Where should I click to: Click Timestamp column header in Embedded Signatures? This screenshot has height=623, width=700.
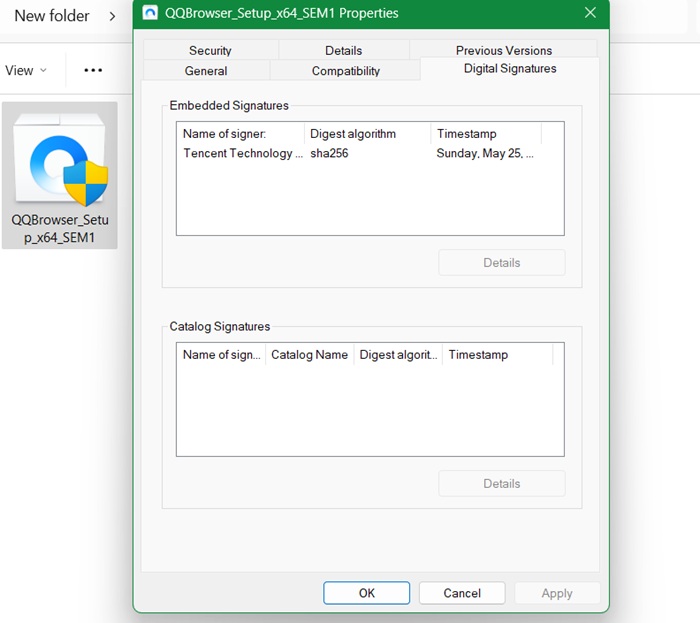point(486,133)
